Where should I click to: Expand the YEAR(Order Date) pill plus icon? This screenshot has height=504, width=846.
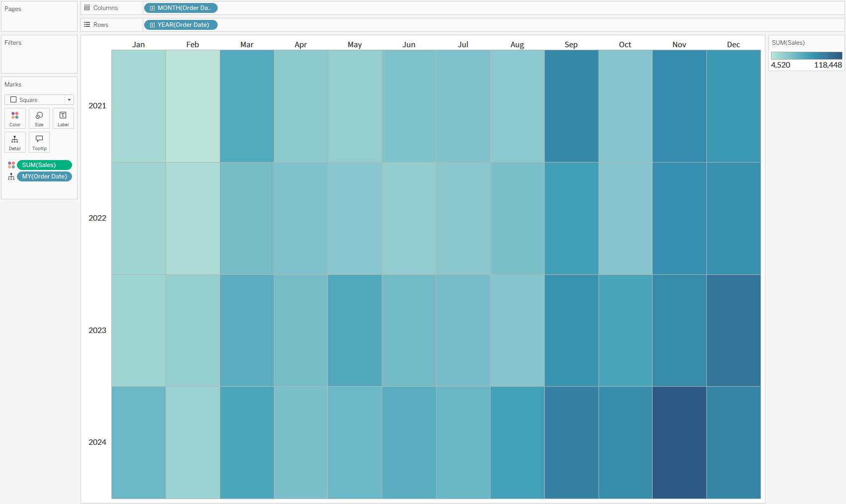[x=153, y=25]
